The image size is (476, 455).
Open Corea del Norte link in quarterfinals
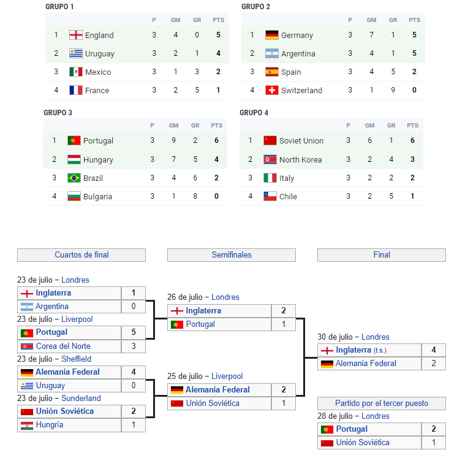pyautogui.click(x=63, y=346)
